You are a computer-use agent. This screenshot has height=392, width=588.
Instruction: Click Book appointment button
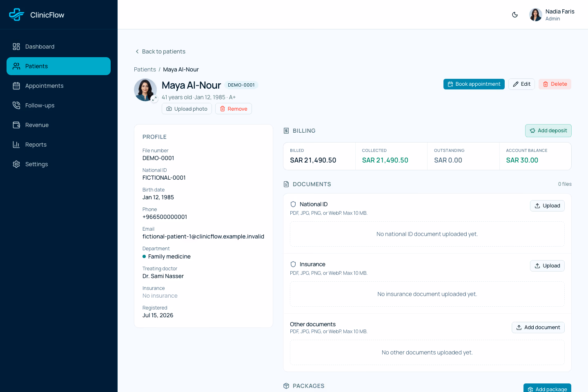coord(474,84)
